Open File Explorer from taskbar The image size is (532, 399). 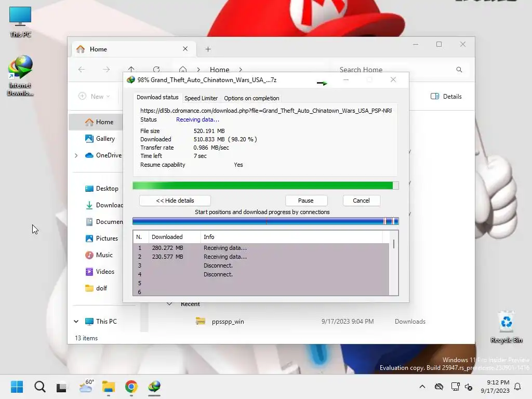pyautogui.click(x=109, y=387)
